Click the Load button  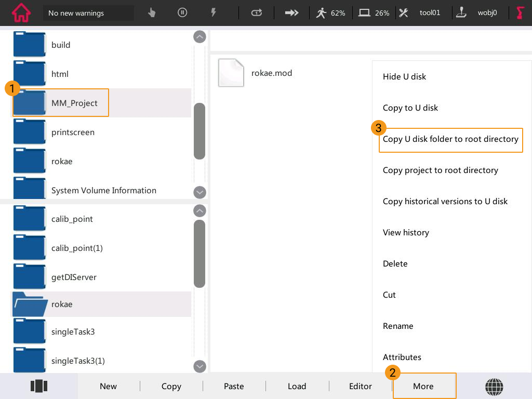point(297,386)
